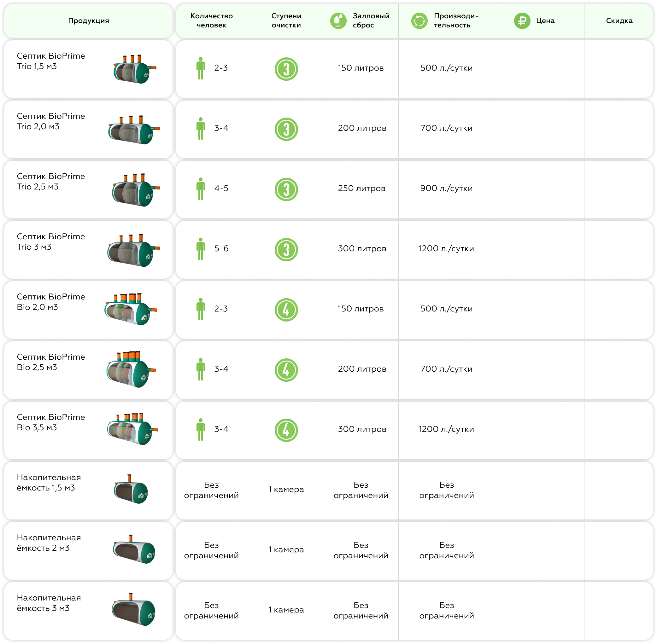Click the 1 камера cell for ёмкость 1,5 м3

[x=286, y=490]
